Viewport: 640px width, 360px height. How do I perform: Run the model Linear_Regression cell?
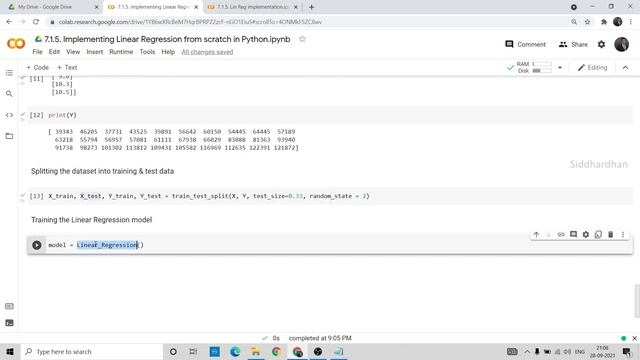tap(37, 245)
